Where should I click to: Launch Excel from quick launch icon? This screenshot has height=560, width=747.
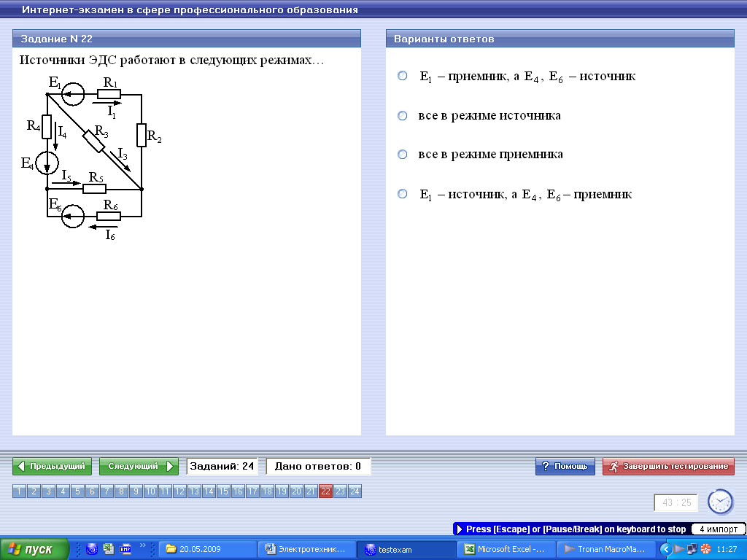[109, 550]
